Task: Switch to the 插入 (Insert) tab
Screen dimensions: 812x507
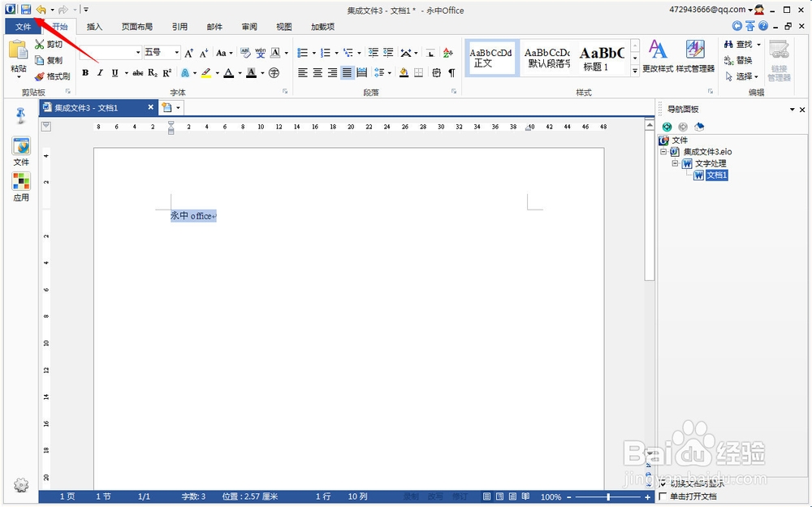Action: [94, 27]
